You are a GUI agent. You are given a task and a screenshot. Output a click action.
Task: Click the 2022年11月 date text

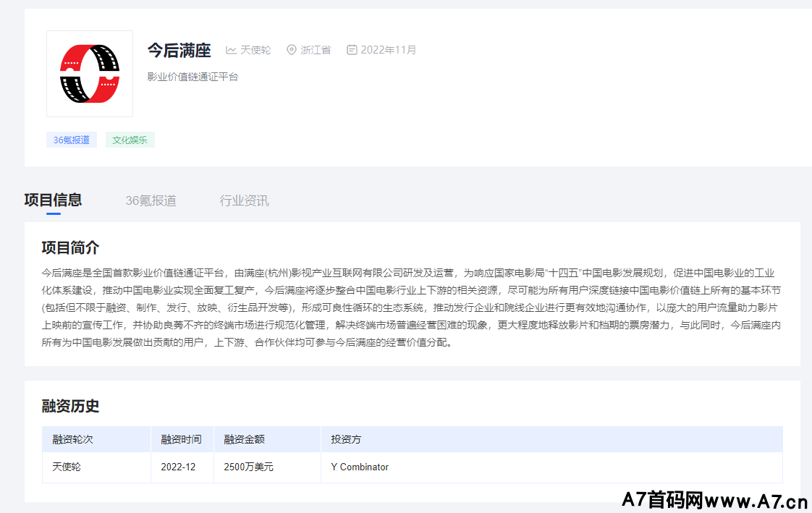coord(389,50)
